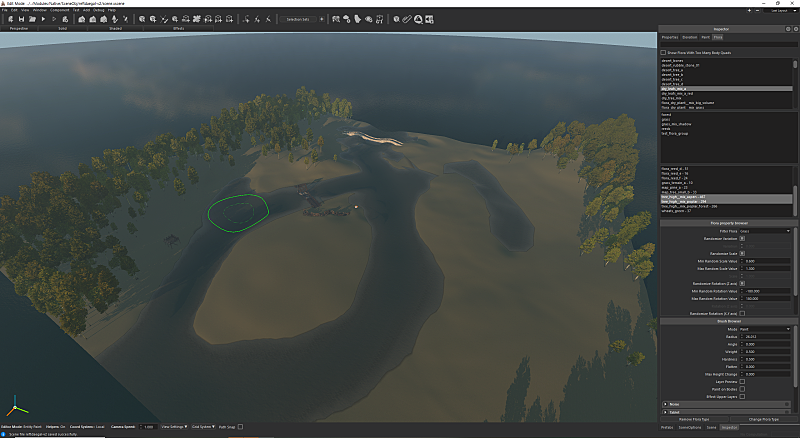
Task: Open the Grid System dropdown
Action: [203, 427]
